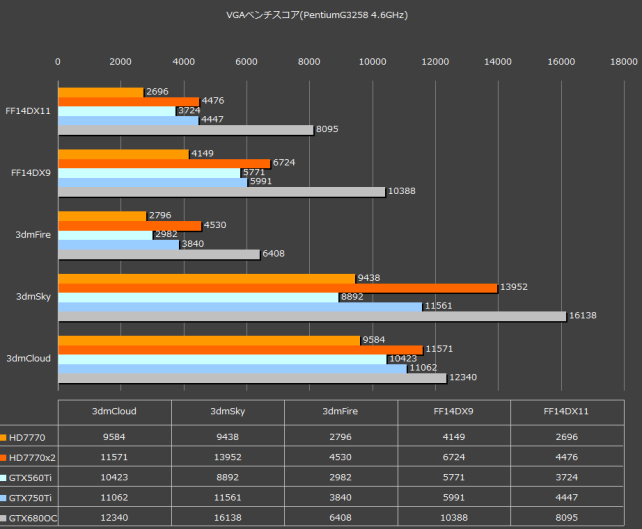
Task: Click the 3dmCloud table column header
Action: tap(114, 411)
